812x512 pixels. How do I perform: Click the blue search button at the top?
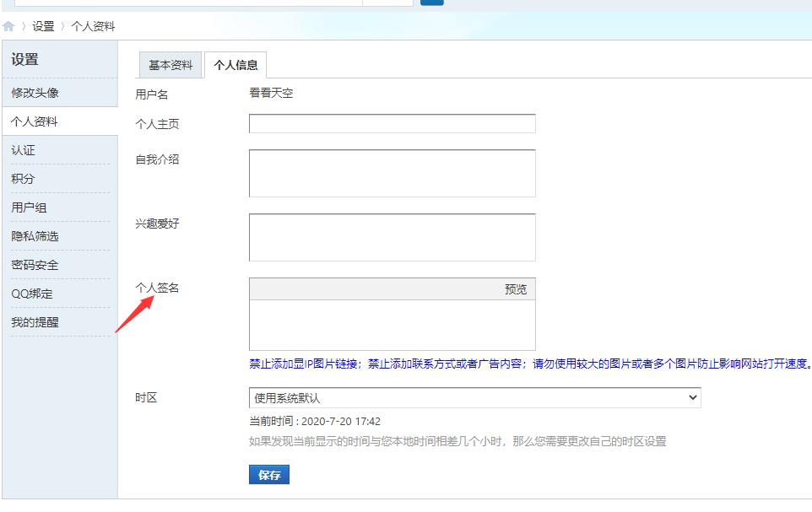431,3
